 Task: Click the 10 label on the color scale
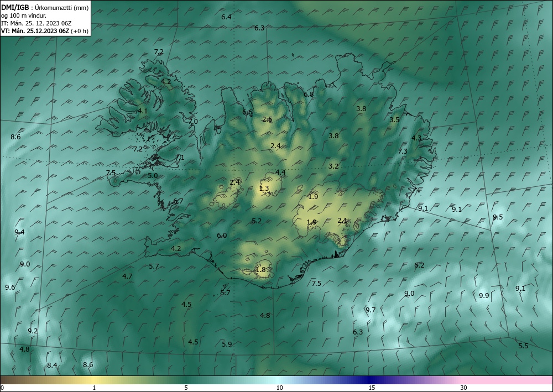coord(279,388)
